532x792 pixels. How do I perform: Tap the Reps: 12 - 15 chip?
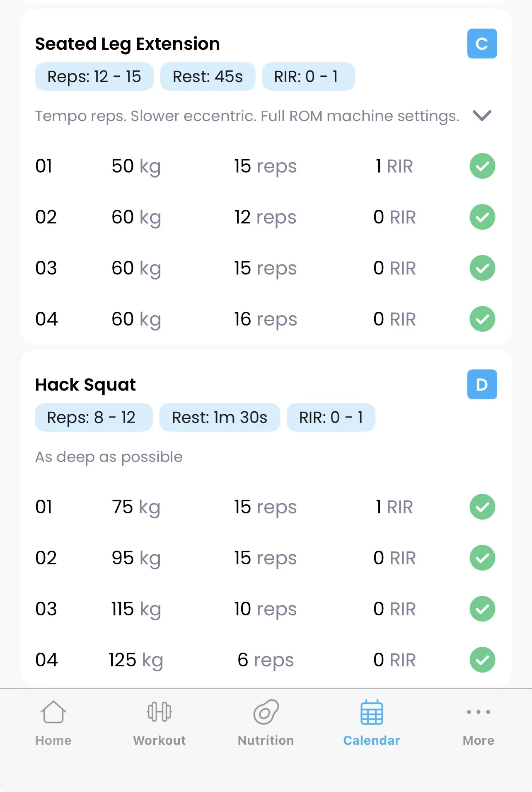click(x=94, y=77)
